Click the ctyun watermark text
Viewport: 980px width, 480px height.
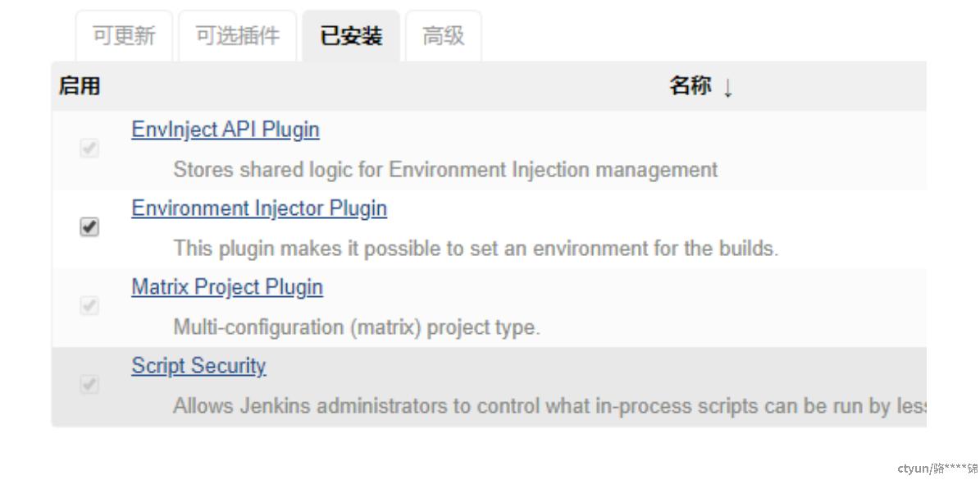pyautogui.click(x=937, y=469)
